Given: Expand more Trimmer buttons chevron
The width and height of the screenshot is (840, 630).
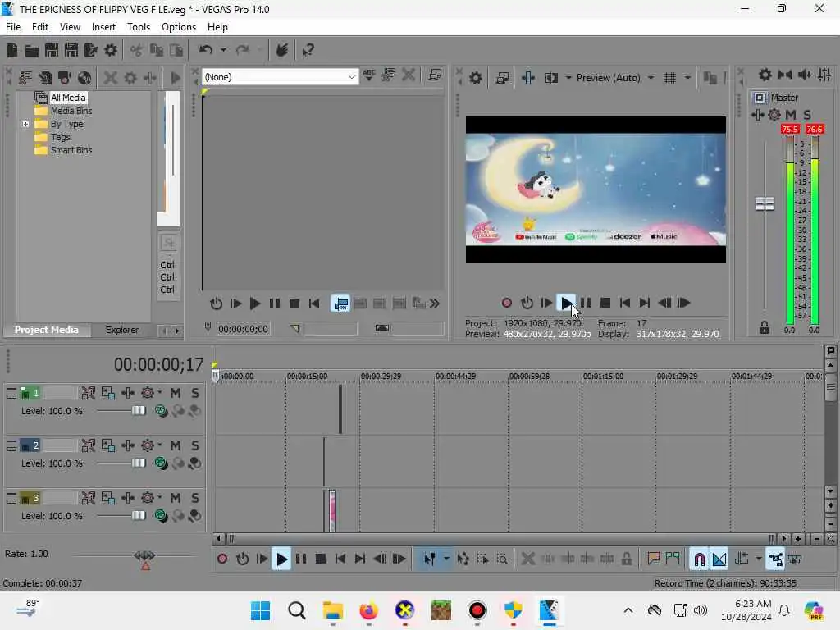Looking at the screenshot, I should 435,304.
